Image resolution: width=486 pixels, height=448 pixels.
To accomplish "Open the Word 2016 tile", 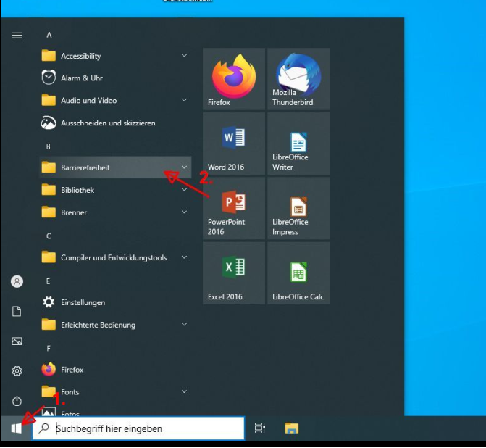I will pos(234,144).
